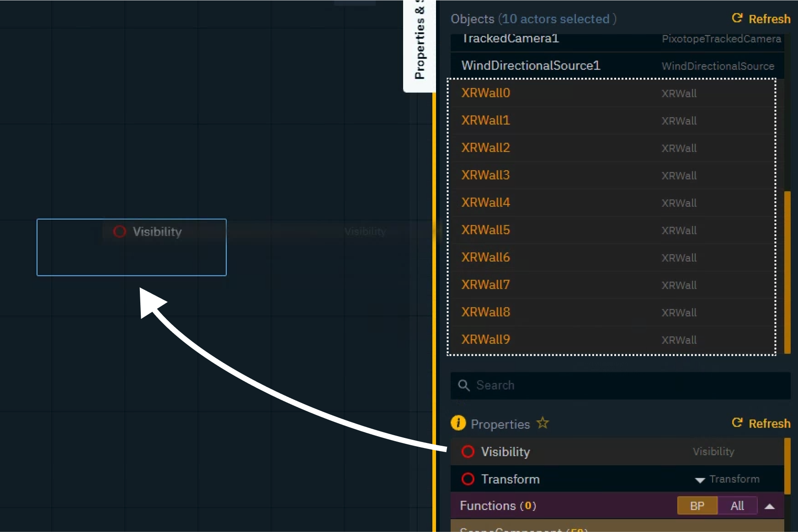The width and height of the screenshot is (798, 532).
Task: Expand the Transform property dropdown arrow
Action: pyautogui.click(x=699, y=480)
